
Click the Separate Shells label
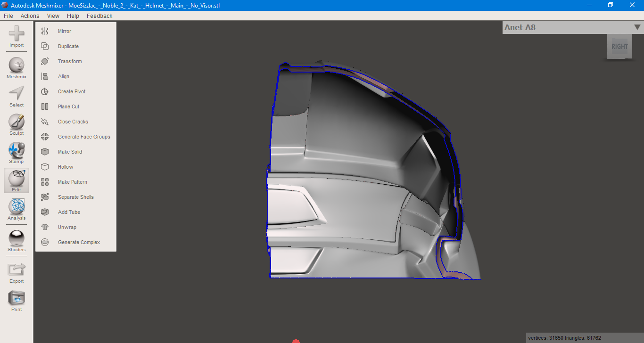coord(76,197)
